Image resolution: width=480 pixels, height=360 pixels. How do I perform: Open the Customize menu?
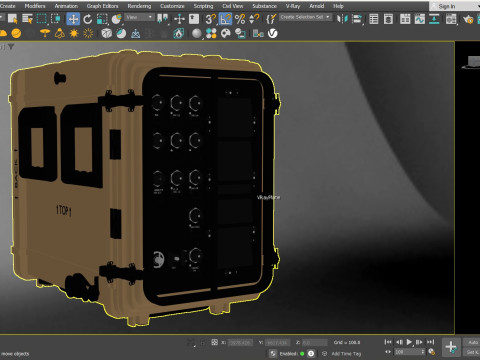click(172, 6)
